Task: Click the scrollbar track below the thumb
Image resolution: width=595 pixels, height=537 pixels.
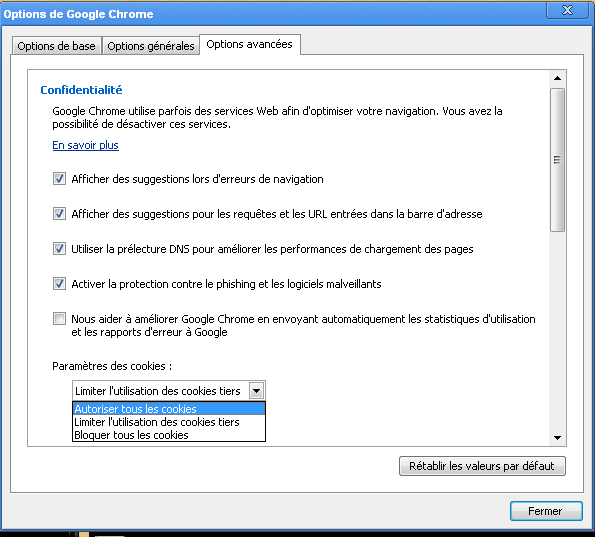Action: click(557, 330)
